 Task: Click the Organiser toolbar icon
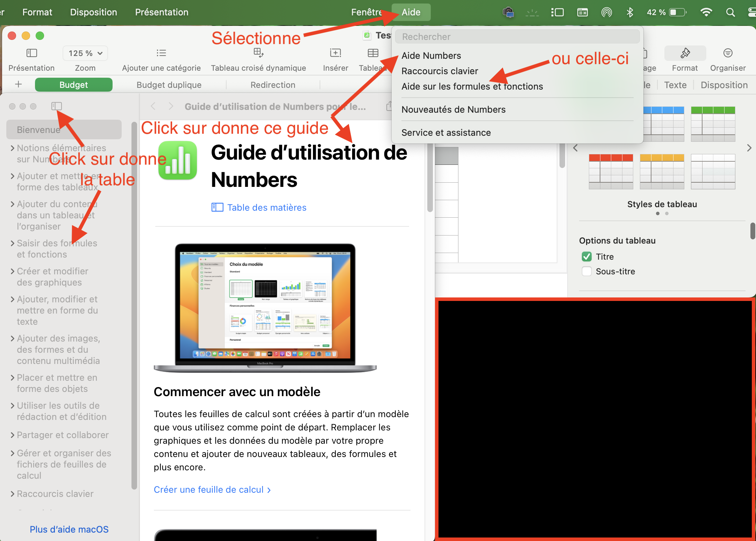(x=728, y=53)
